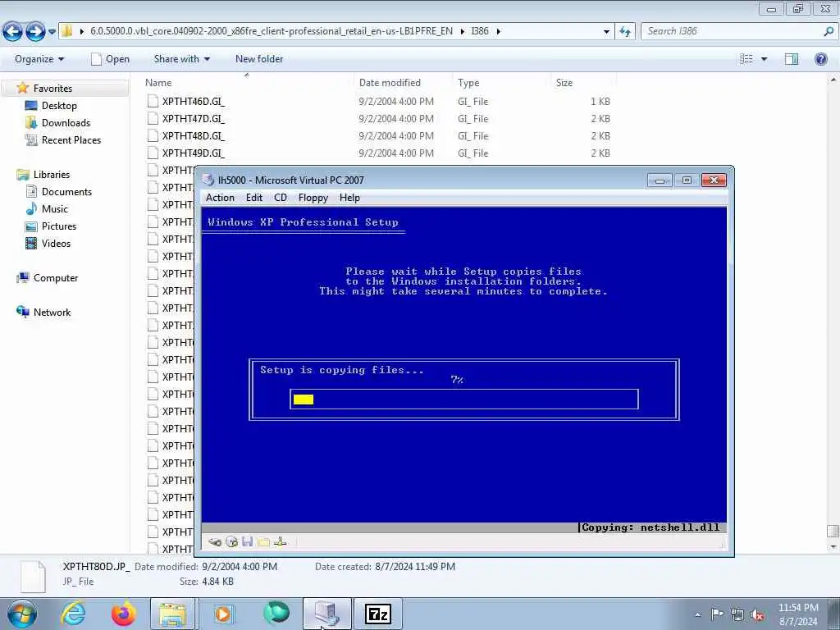
Task: Select Downloads in the navigation pane
Action: pyautogui.click(x=66, y=123)
